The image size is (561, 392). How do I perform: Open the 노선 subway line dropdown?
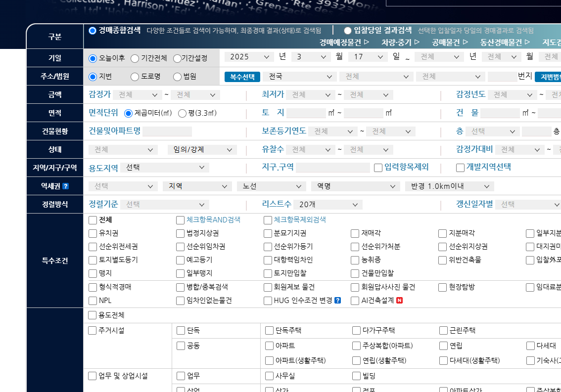[272, 186]
